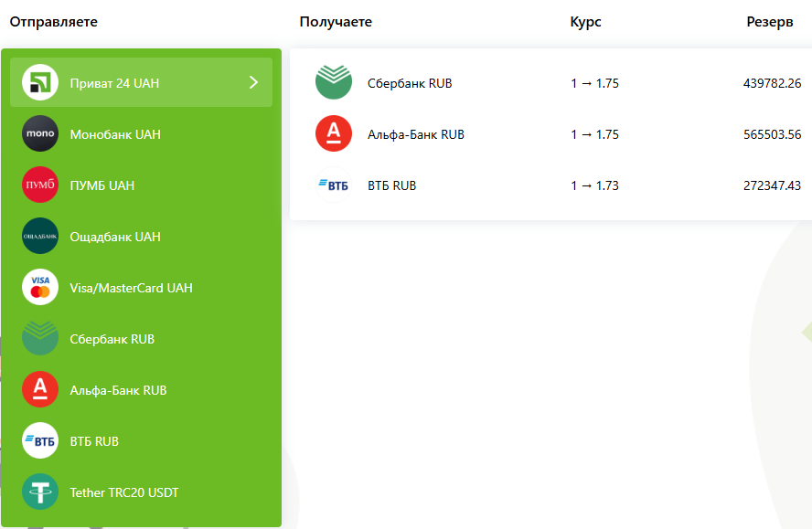Screen dimensions: 812x529
Task: Choose Альфа-Банк RUB as receive currency
Action: pyautogui.click(x=551, y=134)
